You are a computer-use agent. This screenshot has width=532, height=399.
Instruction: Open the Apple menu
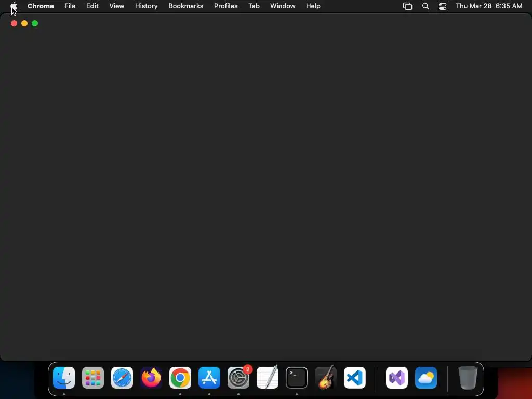pos(14,6)
